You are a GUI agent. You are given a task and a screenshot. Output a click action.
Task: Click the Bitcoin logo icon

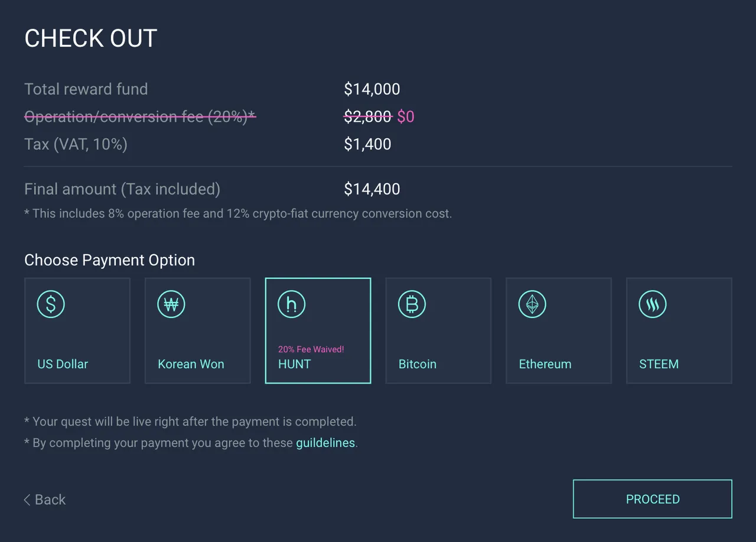[x=412, y=304]
